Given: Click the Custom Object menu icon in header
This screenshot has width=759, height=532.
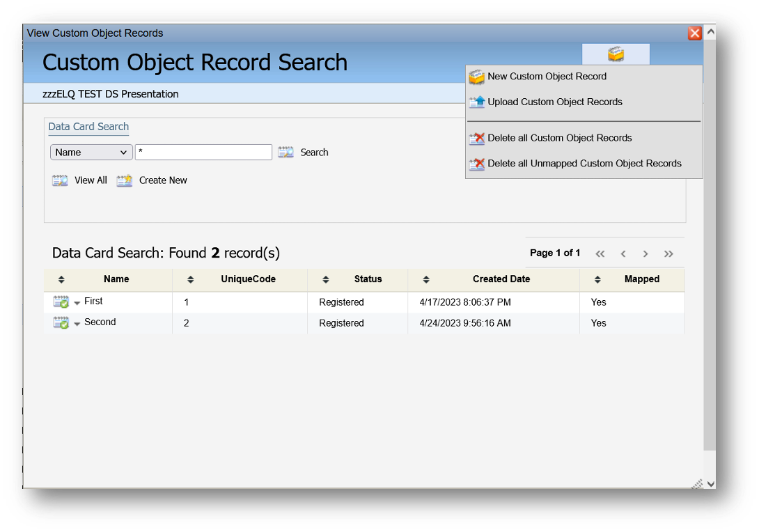Looking at the screenshot, I should [x=616, y=54].
